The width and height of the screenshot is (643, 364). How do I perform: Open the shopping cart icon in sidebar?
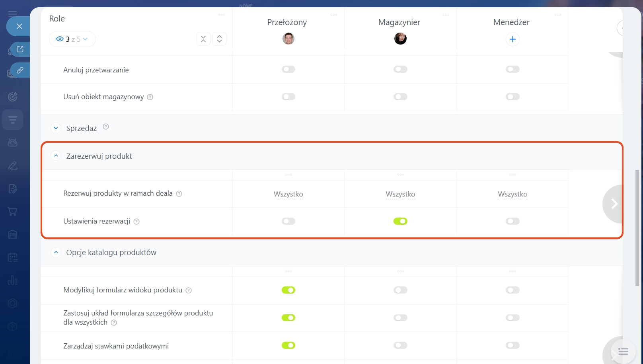[x=13, y=212]
